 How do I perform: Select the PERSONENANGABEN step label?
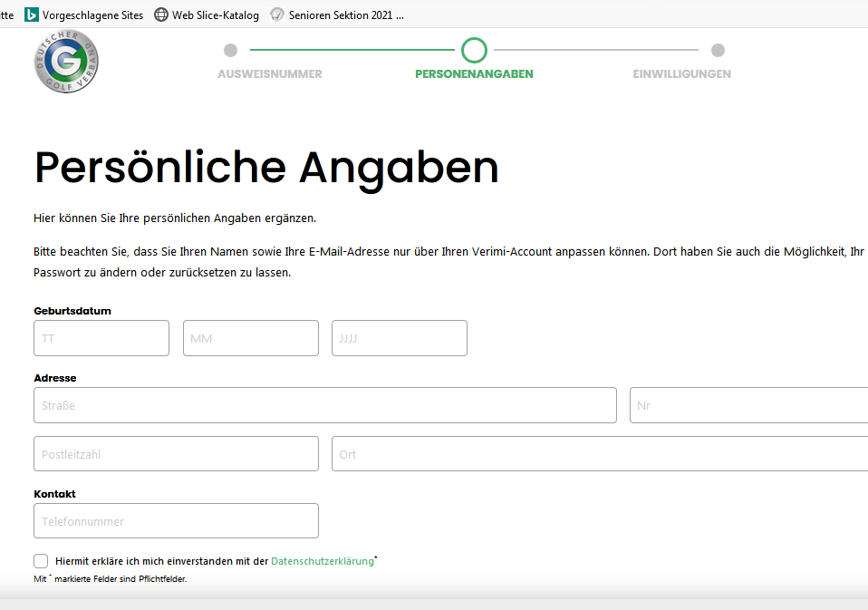coord(474,74)
